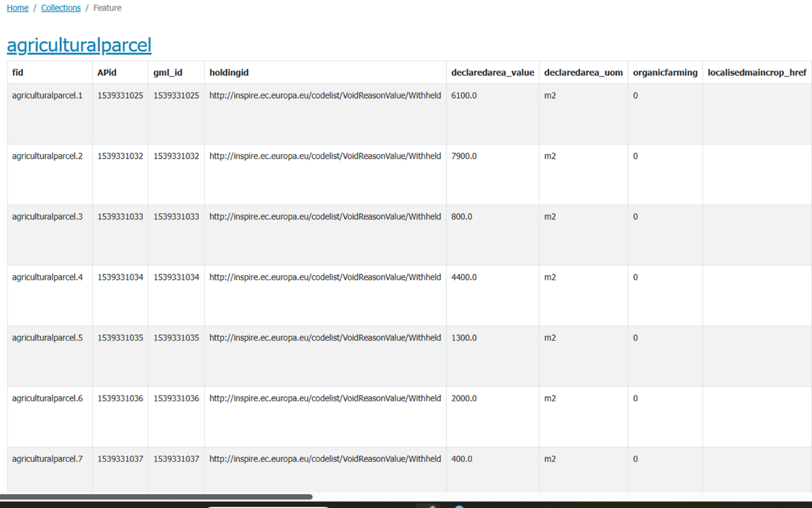
Task: Select the organicfarming column header
Action: click(665, 72)
